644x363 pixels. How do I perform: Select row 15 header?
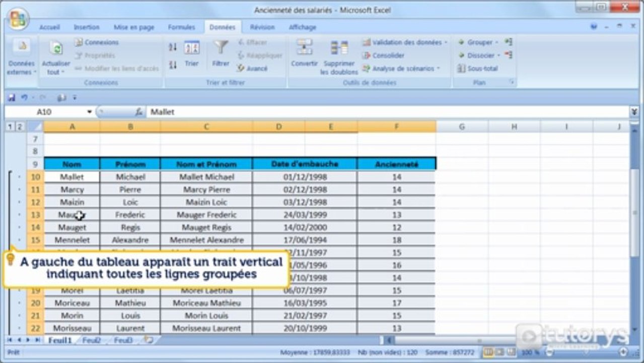(35, 240)
